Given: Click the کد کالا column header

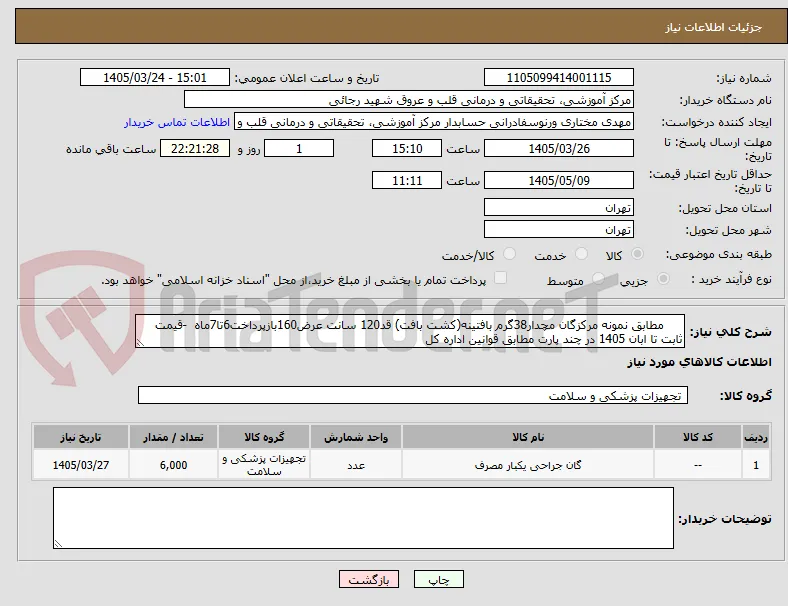Looking at the screenshot, I should (698, 437).
